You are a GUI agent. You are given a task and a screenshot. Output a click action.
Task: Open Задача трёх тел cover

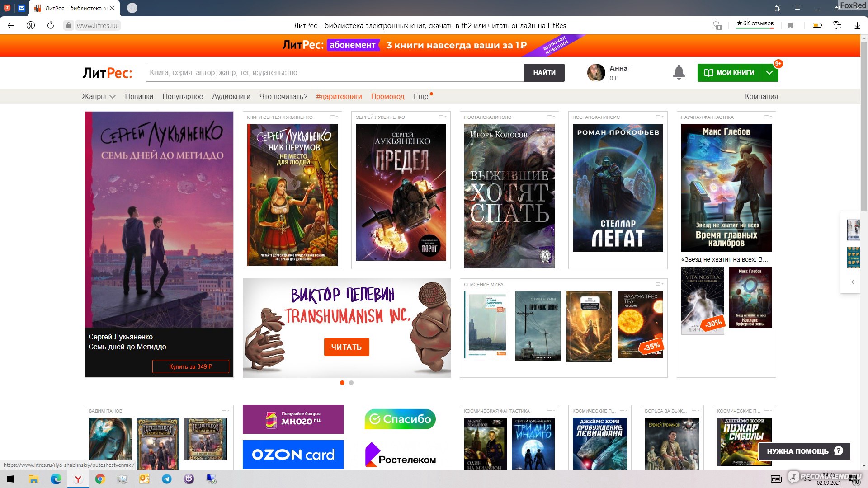(640, 324)
